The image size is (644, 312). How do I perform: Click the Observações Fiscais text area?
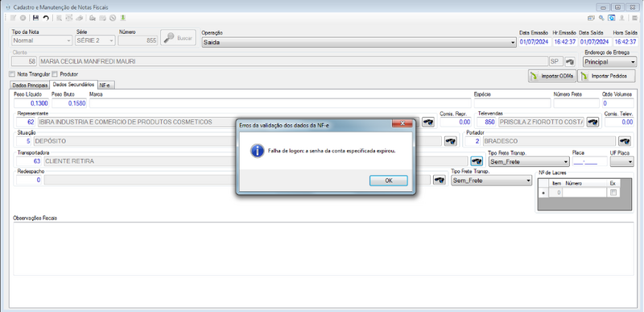pos(324,248)
